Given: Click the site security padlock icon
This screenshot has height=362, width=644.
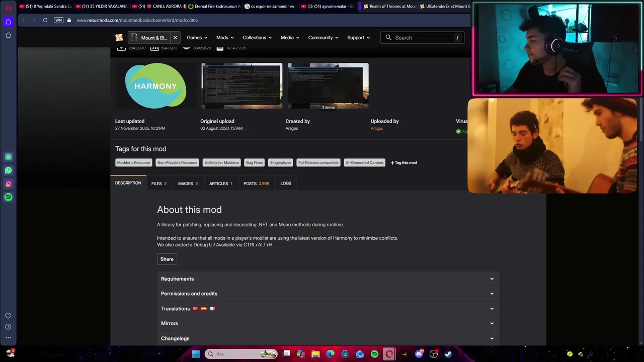Looking at the screenshot, I should coord(69,20).
